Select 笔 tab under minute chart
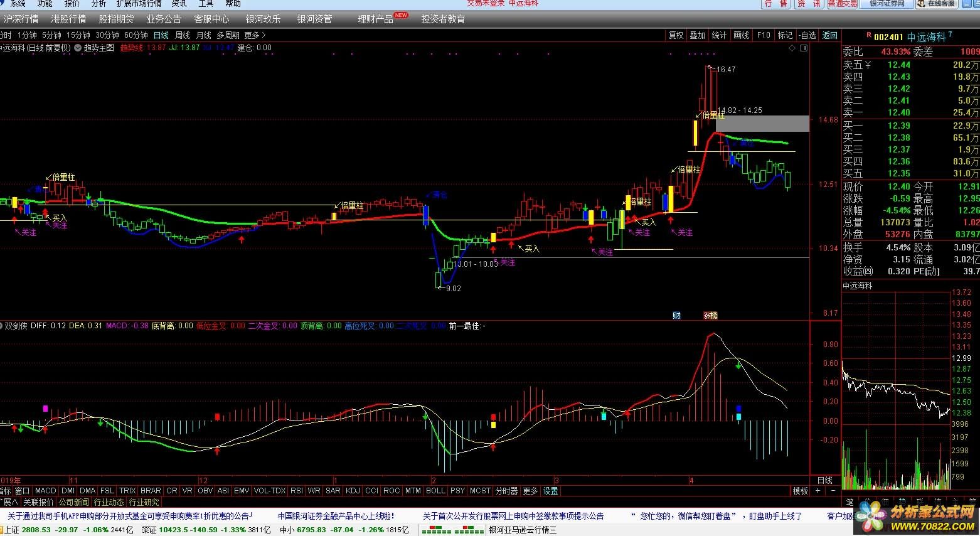 850,502
